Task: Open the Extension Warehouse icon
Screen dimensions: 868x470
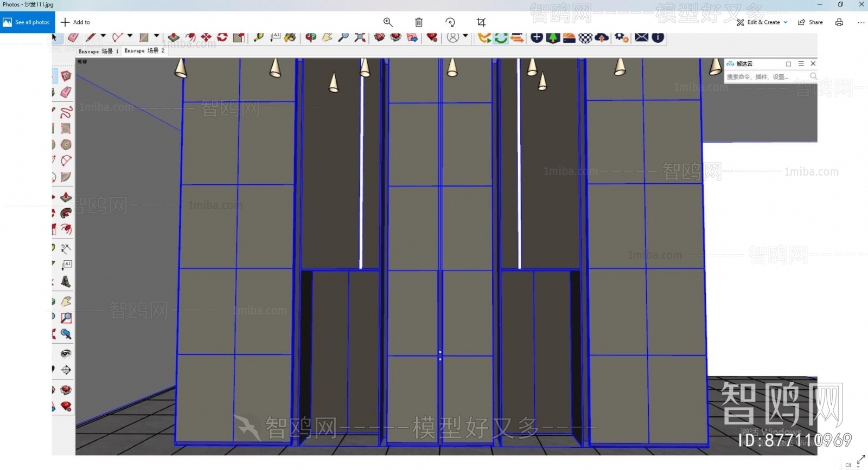Action: pos(396,37)
